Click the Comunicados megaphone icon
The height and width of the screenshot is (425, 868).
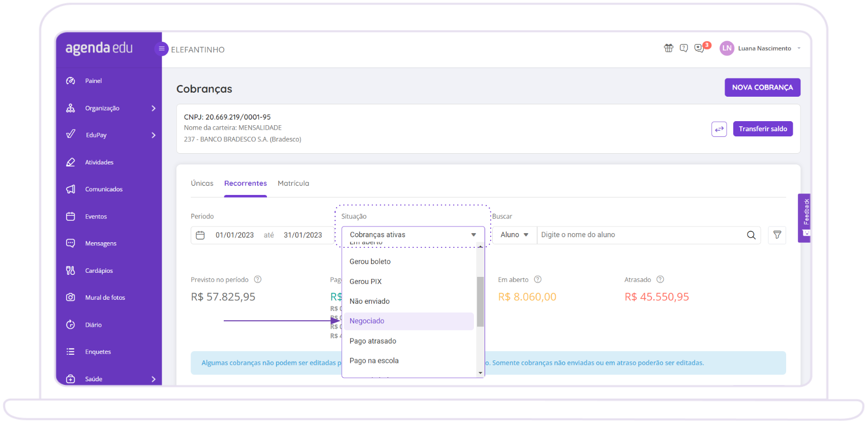tap(71, 189)
